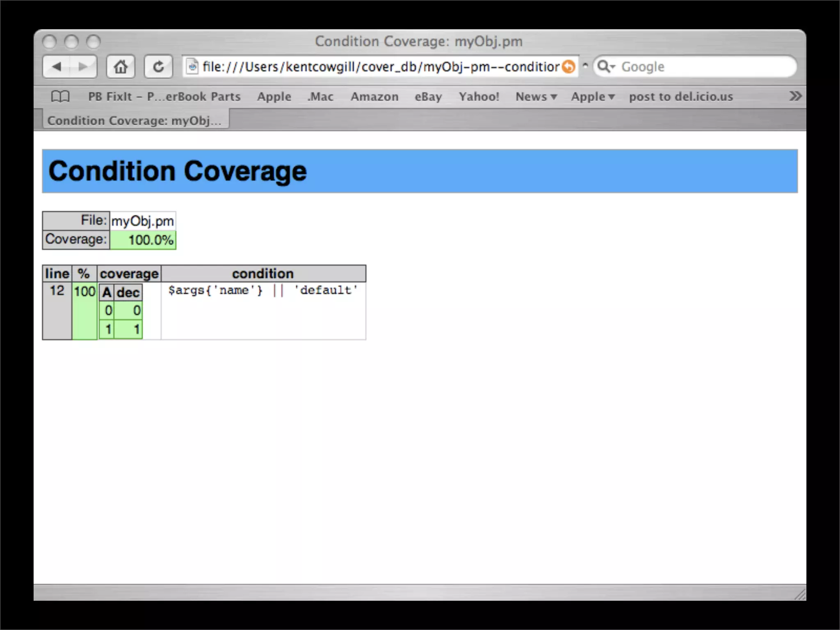This screenshot has width=840, height=630.
Task: Click the window resize grip corner
Action: click(x=799, y=594)
